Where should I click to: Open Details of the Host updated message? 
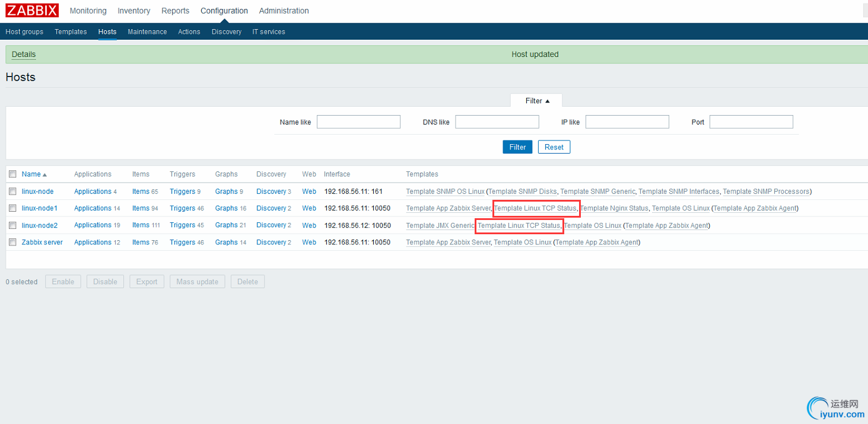coord(24,55)
